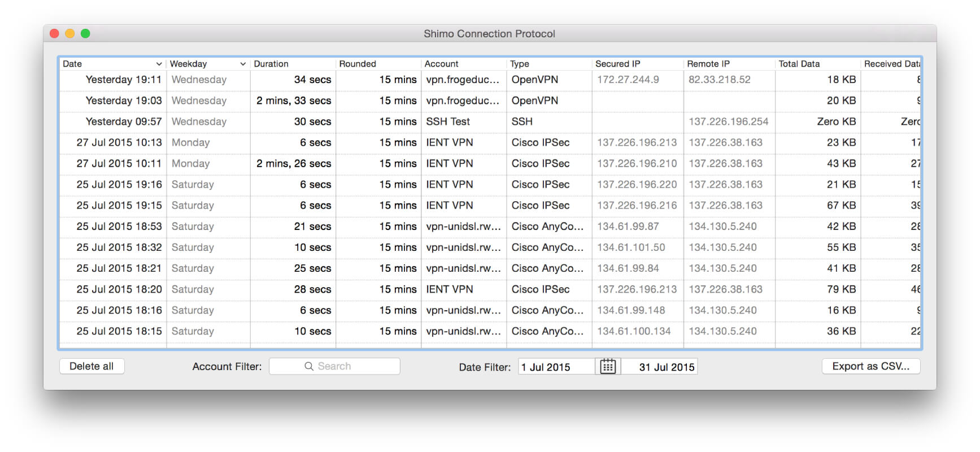Select the Yesterday 19:11 row
Screen dimensions: 980x452
[490, 80]
